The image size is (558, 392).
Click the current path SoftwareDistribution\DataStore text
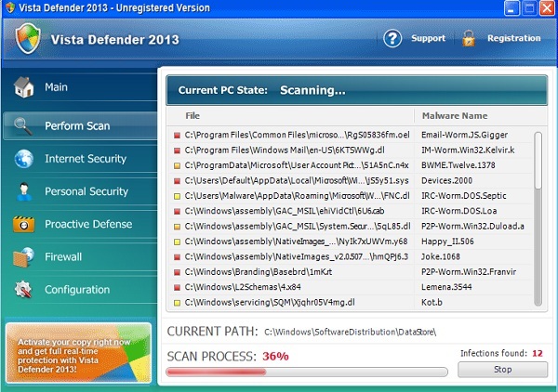[351, 333]
